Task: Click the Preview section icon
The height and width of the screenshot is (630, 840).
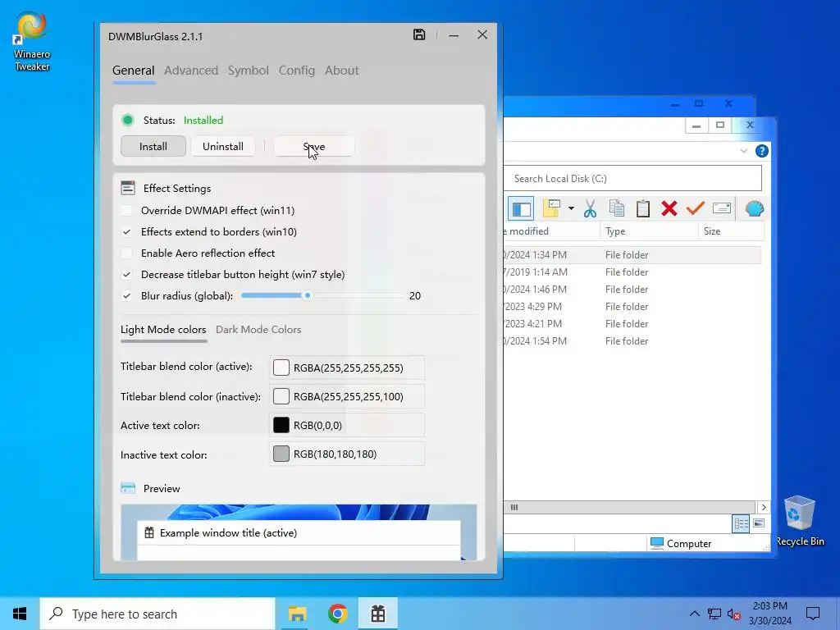Action: 128,488
